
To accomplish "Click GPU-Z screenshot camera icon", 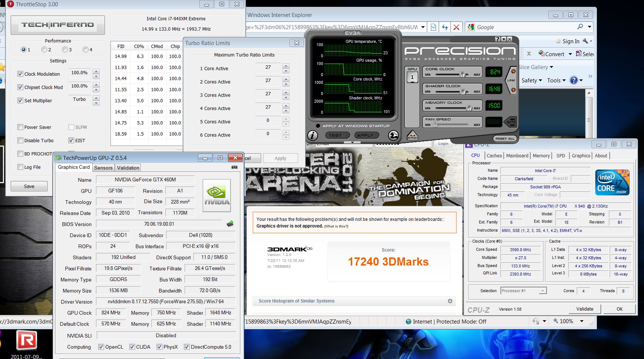I will 234,167.
